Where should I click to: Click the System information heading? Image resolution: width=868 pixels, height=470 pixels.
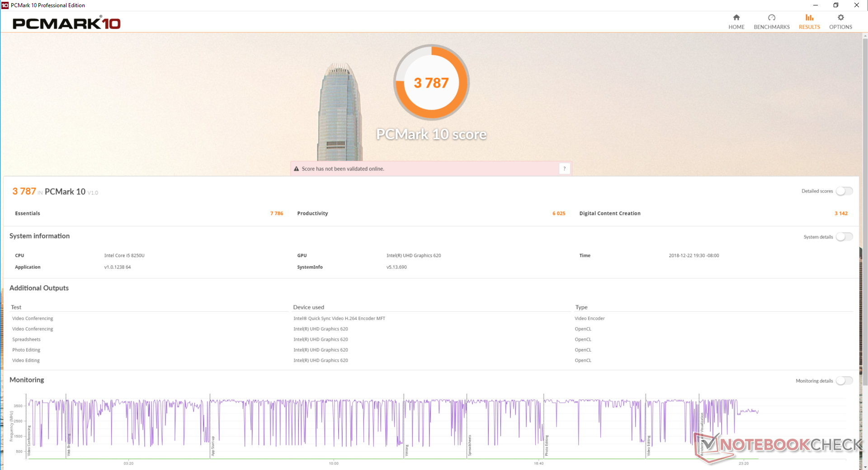pos(40,236)
